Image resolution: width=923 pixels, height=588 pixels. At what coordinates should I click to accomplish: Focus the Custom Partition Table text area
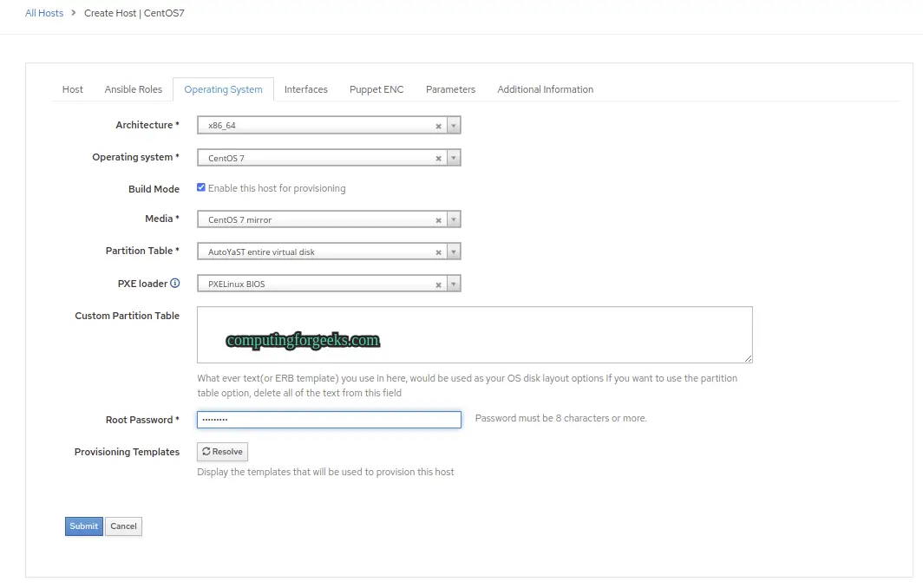pyautogui.click(x=475, y=334)
